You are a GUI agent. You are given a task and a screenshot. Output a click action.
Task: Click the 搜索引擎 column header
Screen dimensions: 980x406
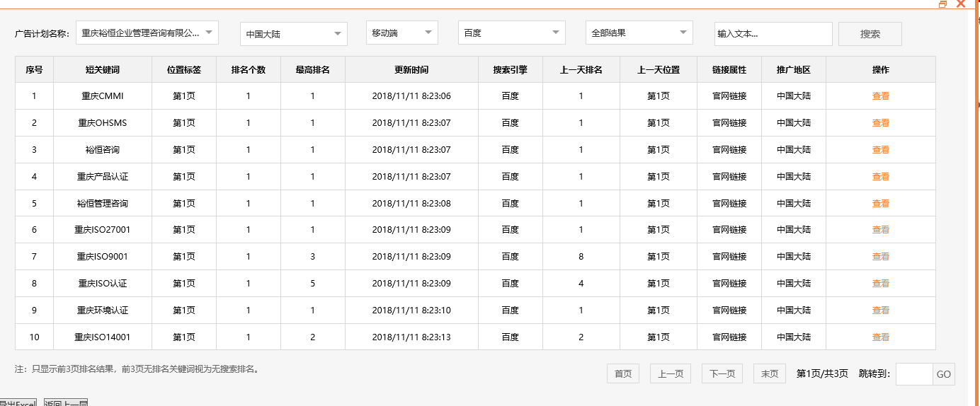[511, 70]
